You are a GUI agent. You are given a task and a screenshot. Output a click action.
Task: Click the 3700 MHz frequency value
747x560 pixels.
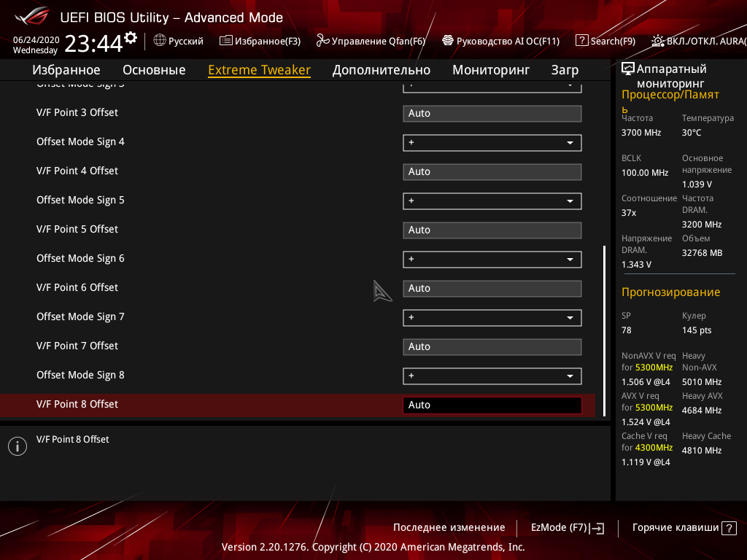(641, 133)
